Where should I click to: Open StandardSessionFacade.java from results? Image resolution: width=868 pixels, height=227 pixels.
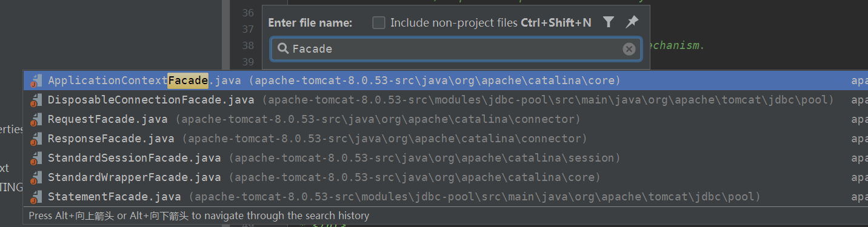coord(446,158)
